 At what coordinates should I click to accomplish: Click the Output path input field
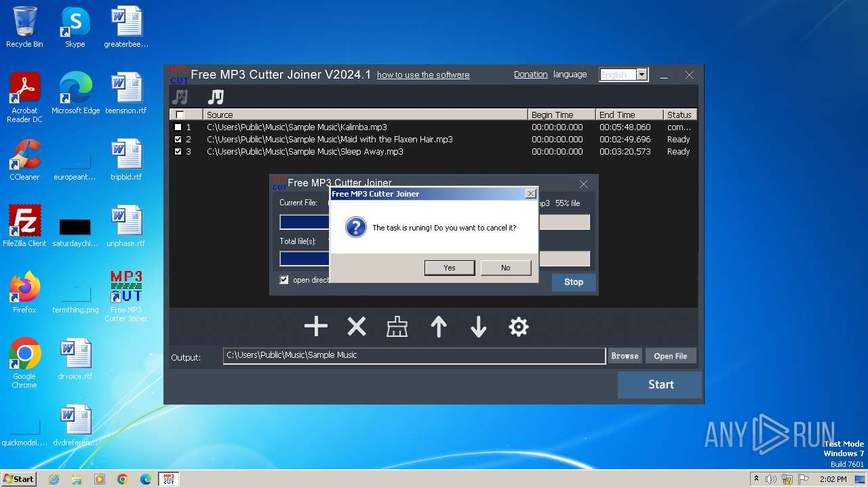click(x=414, y=356)
